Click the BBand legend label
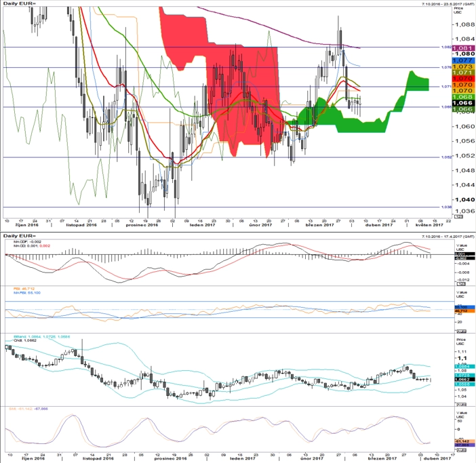This screenshot has width=476, height=463. tap(41, 337)
